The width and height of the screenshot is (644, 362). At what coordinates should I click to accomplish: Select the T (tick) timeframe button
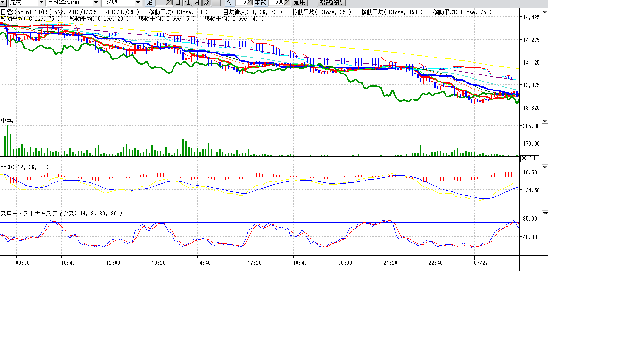(x=216, y=2)
